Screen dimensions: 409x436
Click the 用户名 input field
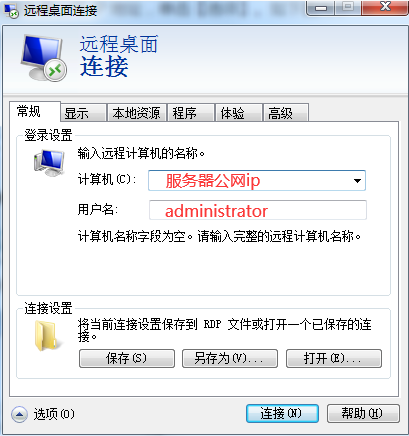click(x=258, y=210)
